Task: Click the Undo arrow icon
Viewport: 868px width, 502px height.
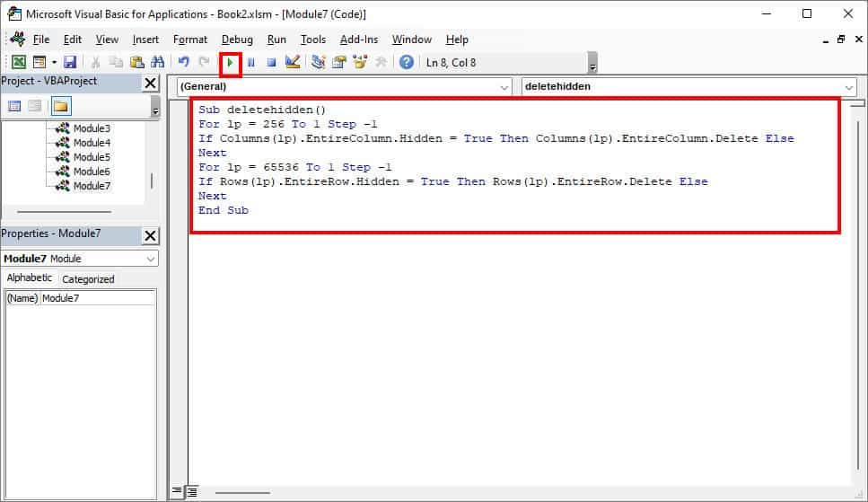Action: (183, 63)
